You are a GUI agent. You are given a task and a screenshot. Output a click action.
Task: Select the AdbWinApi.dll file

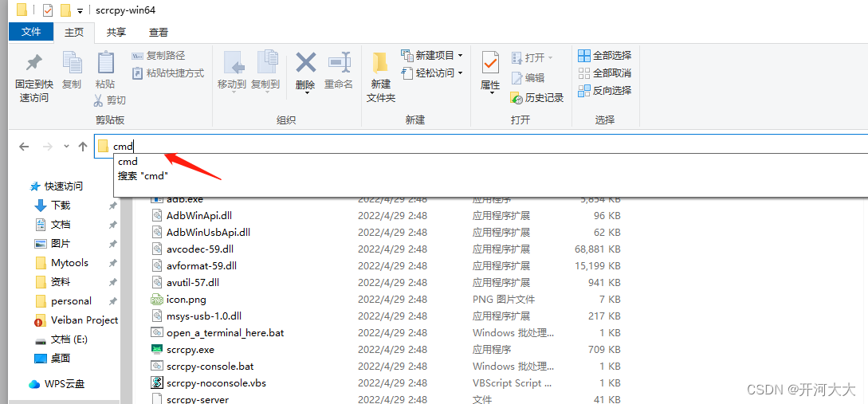(x=192, y=215)
